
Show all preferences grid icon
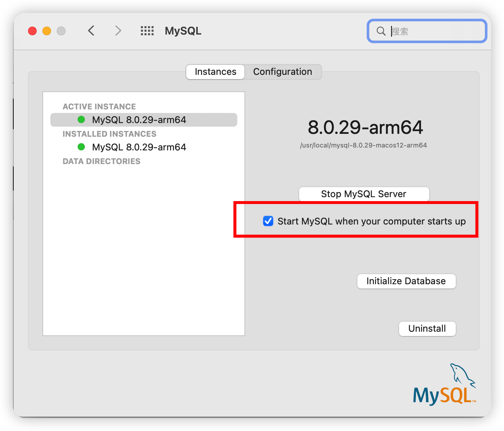[147, 31]
